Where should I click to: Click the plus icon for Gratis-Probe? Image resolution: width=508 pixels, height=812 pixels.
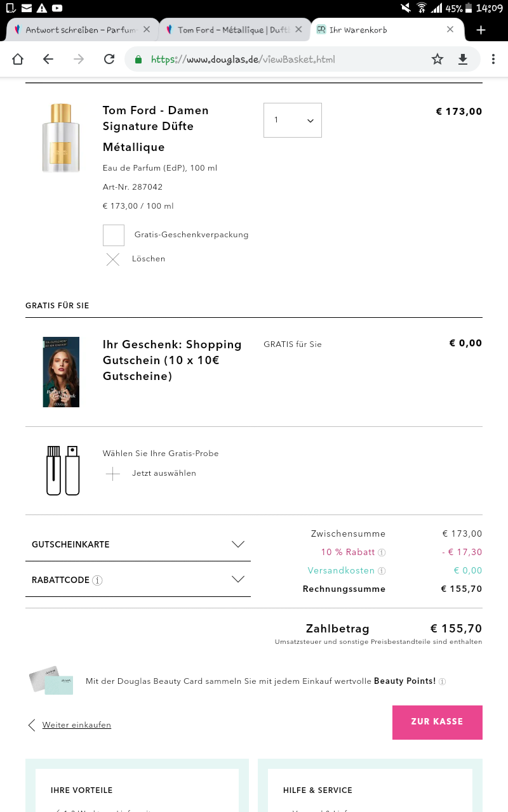pyautogui.click(x=113, y=473)
